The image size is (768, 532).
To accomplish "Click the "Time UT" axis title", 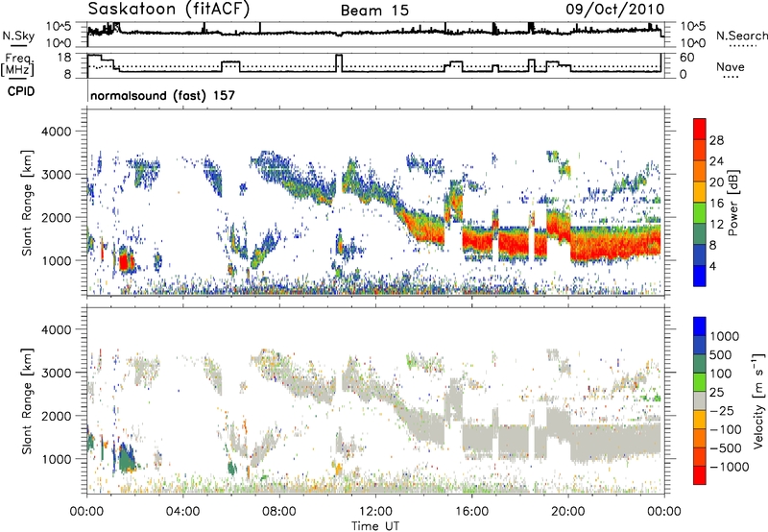I will 375,526.
